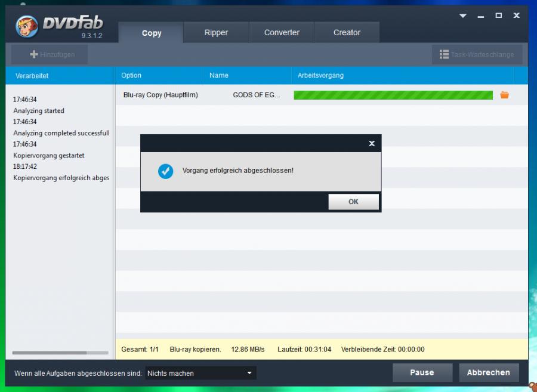Screen dimensions: 537x392
Task: Click the blue checkmark icon in dialog
Action: click(x=165, y=171)
